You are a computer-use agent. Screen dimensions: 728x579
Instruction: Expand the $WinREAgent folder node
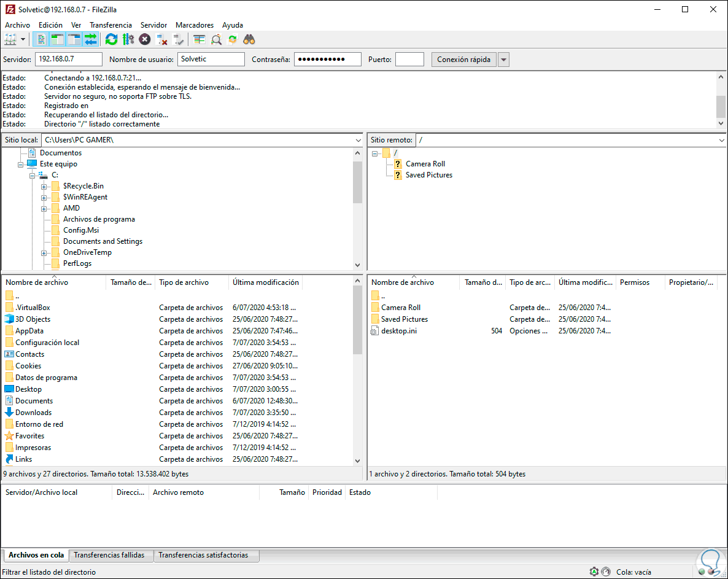[44, 198]
